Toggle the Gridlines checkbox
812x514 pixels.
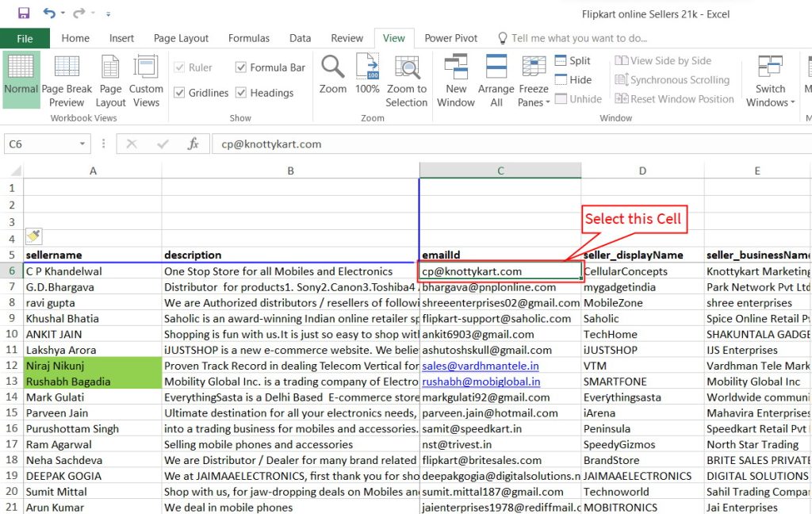point(180,93)
